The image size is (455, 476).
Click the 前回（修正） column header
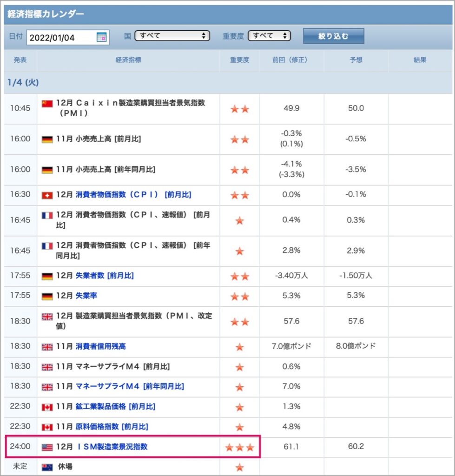pos(292,60)
